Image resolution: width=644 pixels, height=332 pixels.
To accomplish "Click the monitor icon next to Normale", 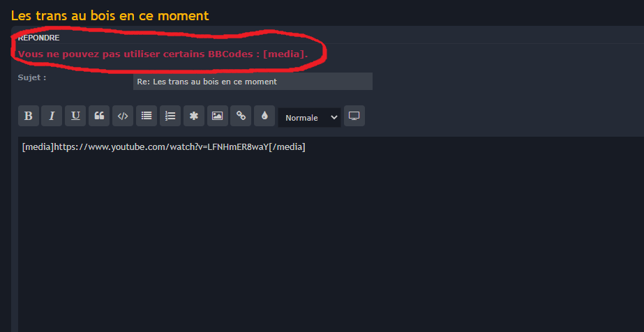I will (x=354, y=116).
